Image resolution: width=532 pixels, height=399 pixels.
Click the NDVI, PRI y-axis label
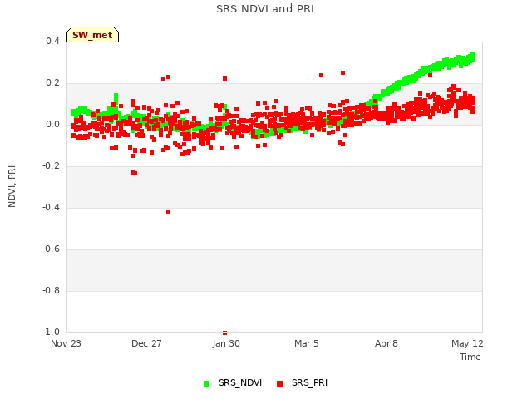click(12, 186)
